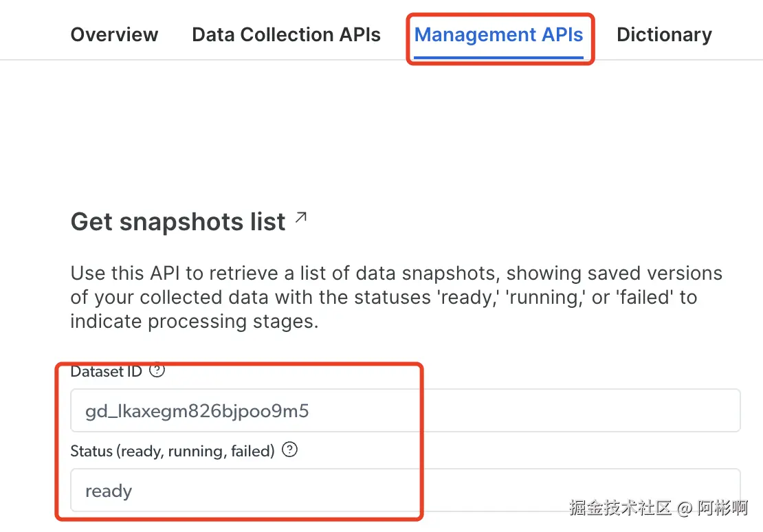This screenshot has height=532, width=763.
Task: Focus the Dataset ID input field
Action: (x=405, y=411)
